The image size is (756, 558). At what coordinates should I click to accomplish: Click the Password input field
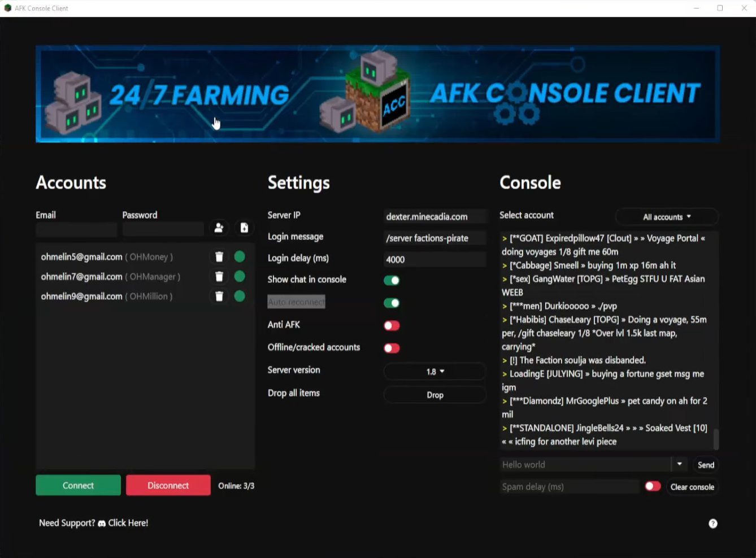pos(163,229)
